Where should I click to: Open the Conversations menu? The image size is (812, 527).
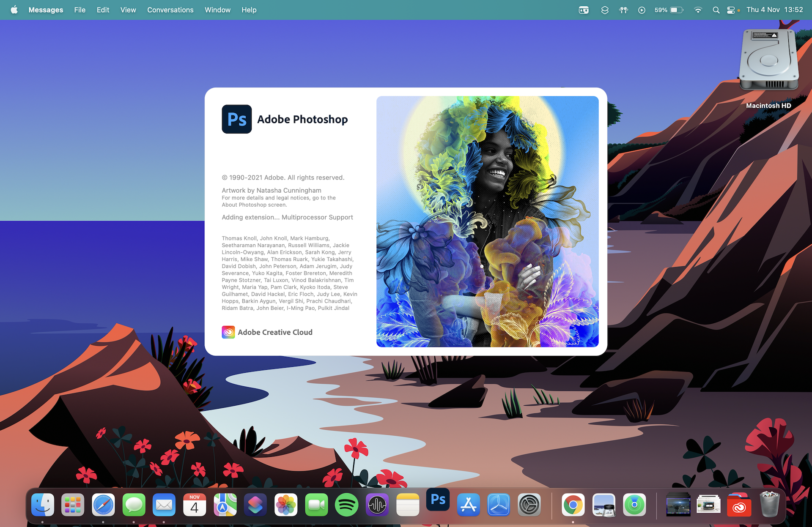170,10
